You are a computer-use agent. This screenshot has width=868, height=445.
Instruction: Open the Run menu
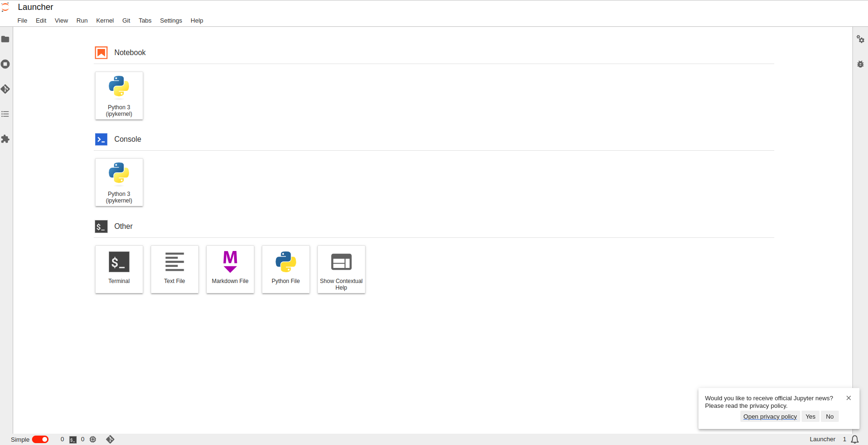82,21
